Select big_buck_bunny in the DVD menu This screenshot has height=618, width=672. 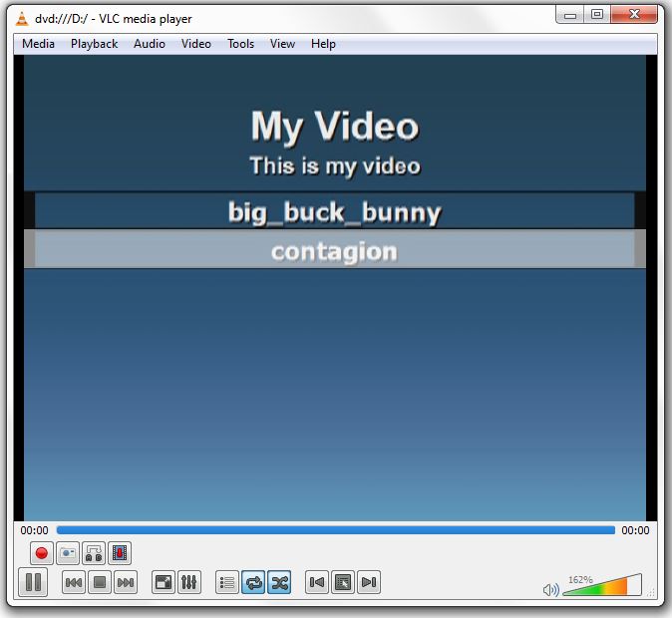[x=334, y=211]
